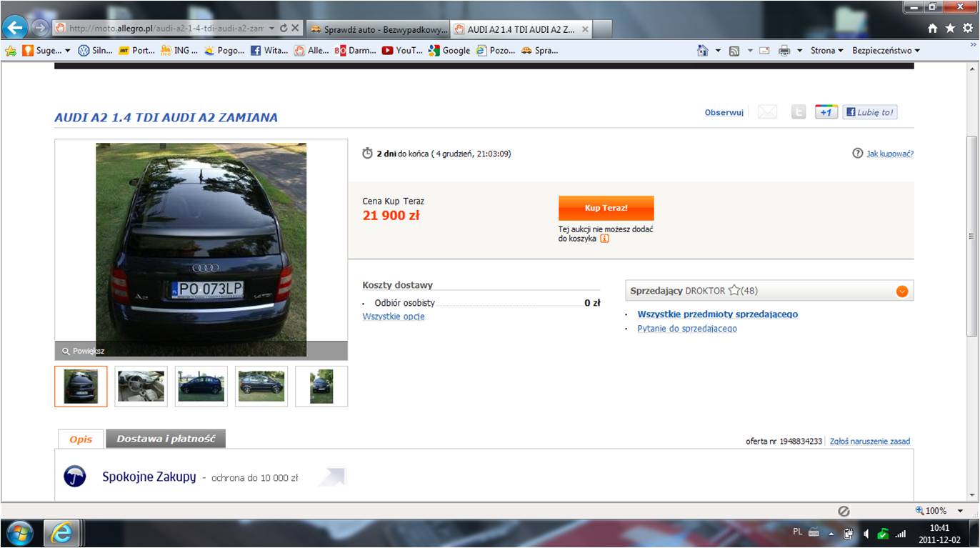The image size is (980, 548).
Task: Open the Spra... car bookmark
Action: [x=540, y=51]
